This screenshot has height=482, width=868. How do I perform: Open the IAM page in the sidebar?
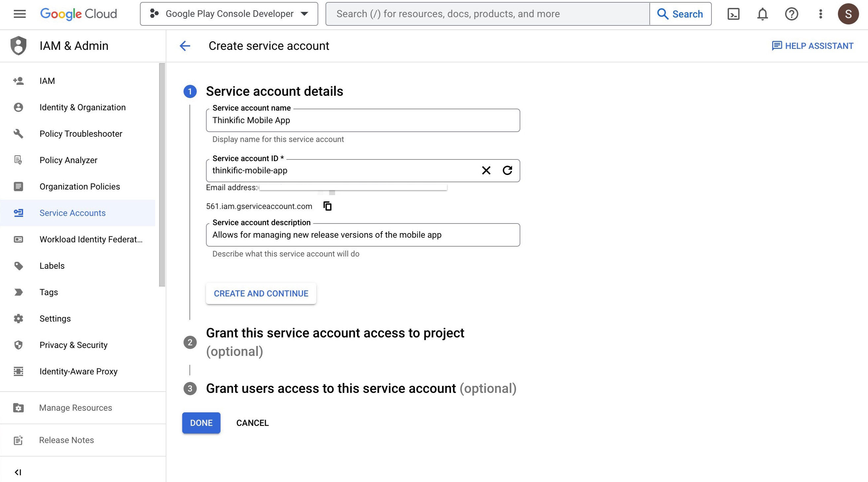pyautogui.click(x=78, y=81)
